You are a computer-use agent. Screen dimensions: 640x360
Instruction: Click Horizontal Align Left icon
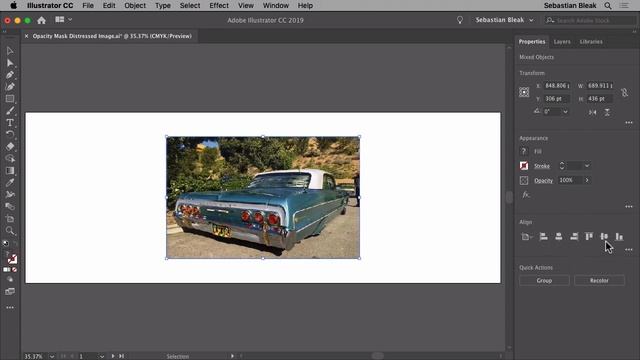(x=543, y=236)
